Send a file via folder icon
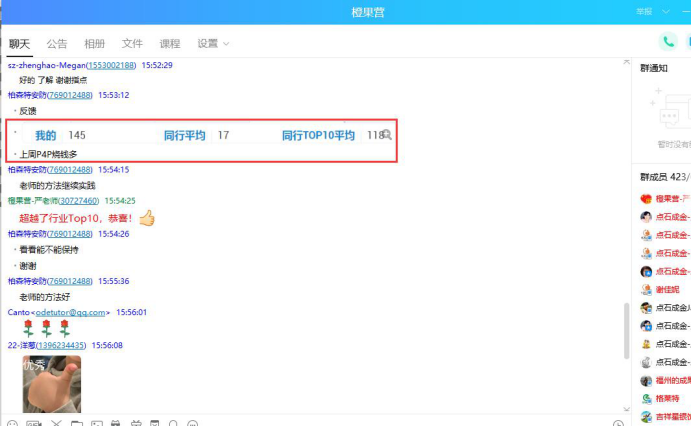This screenshot has height=427, width=691. [x=77, y=424]
